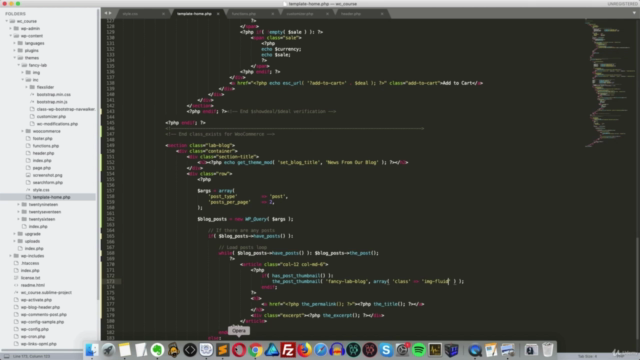
Task: Open Evernote elephant icon in Dock
Action: point(157,350)
